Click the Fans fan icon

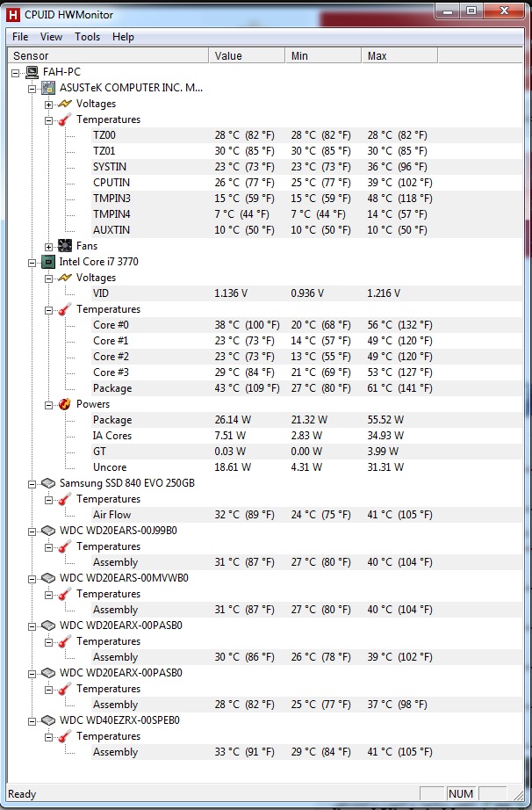64,246
